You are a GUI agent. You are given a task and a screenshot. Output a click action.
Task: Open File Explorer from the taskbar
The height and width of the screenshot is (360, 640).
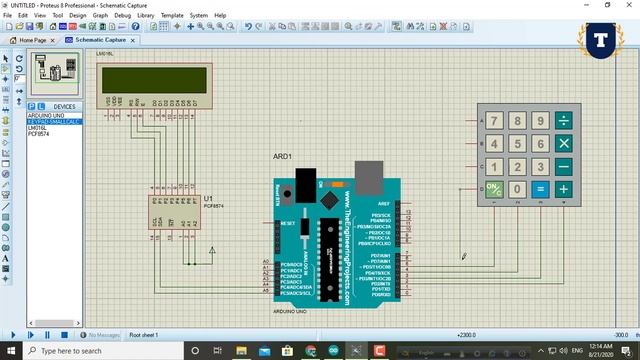tap(241, 351)
